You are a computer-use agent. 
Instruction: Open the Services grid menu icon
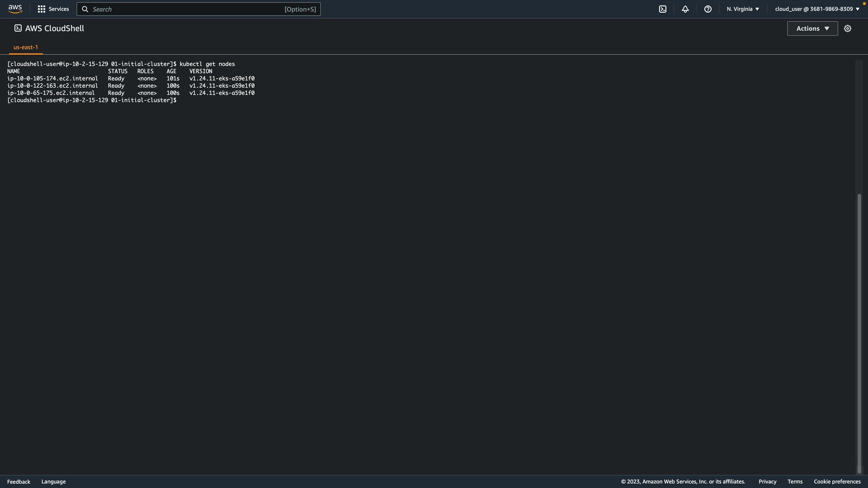point(42,9)
